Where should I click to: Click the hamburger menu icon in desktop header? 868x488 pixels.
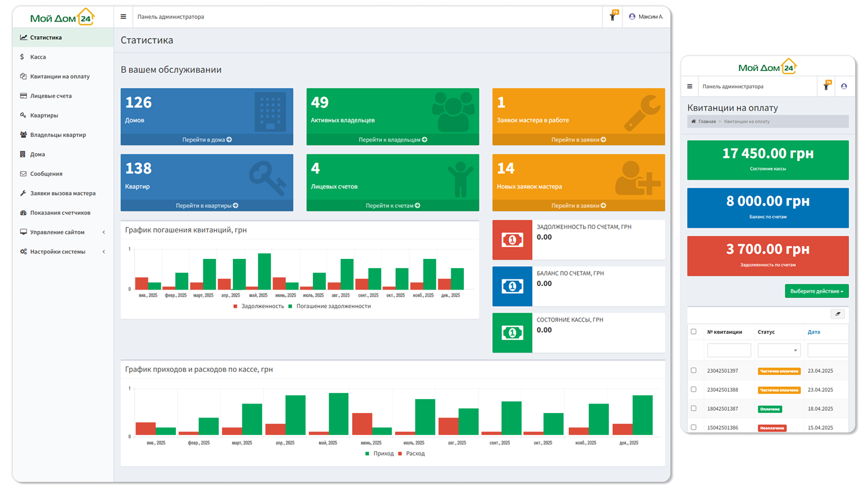tap(123, 17)
